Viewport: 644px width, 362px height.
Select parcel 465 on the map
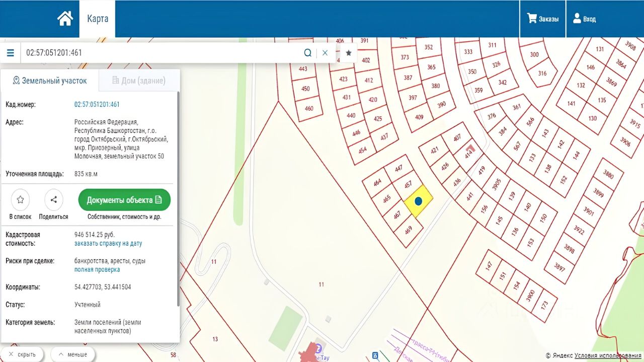386,199
